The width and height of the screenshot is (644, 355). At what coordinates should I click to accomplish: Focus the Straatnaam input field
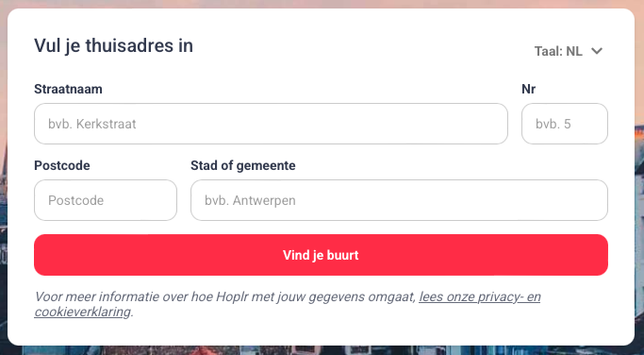[x=271, y=124]
